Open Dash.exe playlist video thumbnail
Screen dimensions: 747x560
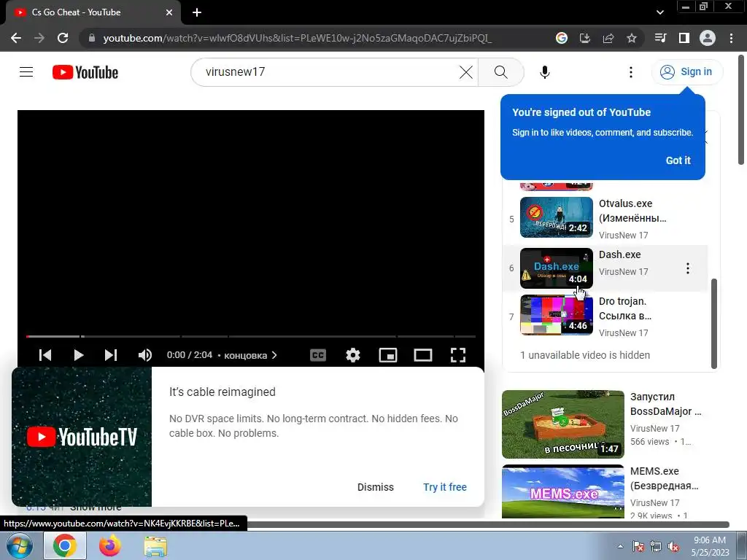(557, 268)
